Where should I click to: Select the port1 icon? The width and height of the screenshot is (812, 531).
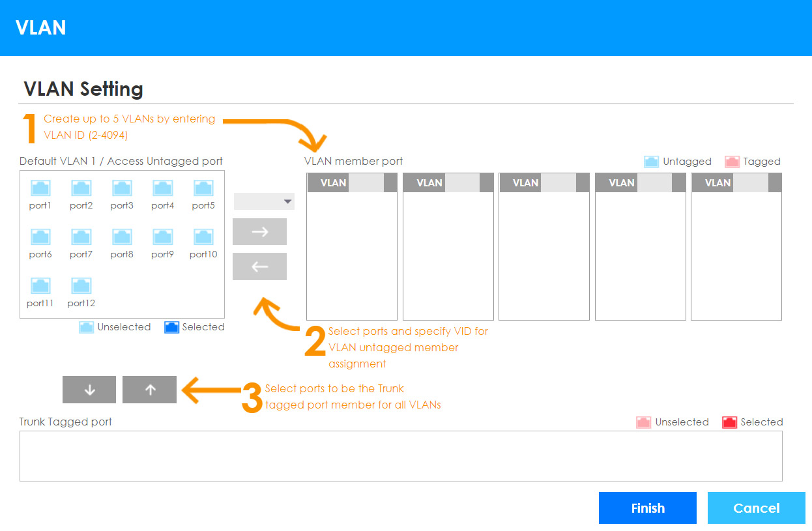point(40,188)
